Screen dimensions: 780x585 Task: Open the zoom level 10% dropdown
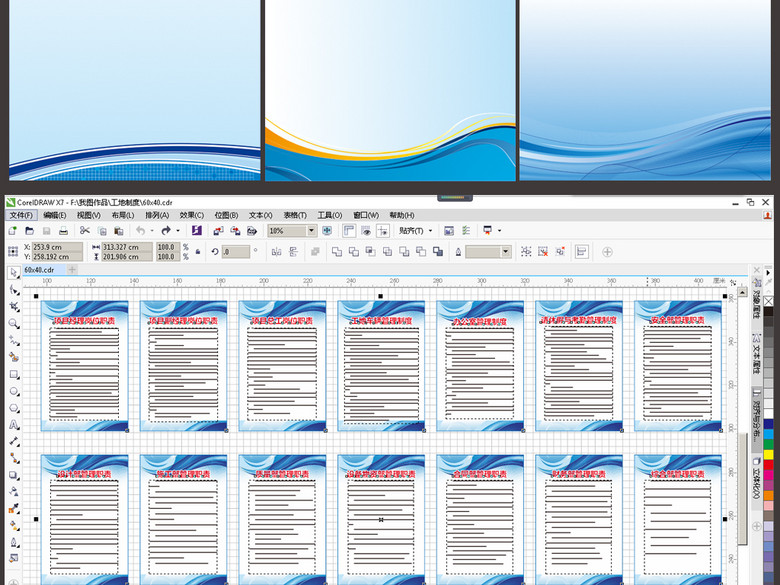pos(312,231)
